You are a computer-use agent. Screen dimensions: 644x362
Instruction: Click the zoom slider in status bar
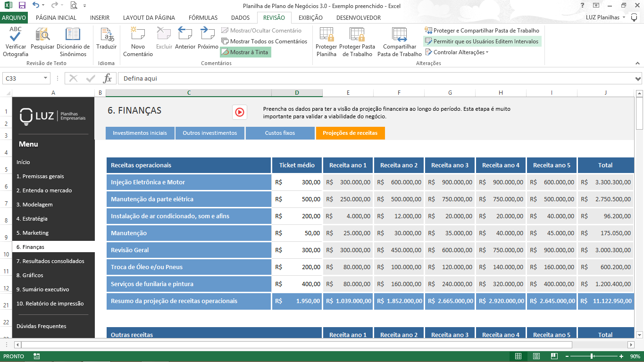pyautogui.click(x=592, y=356)
